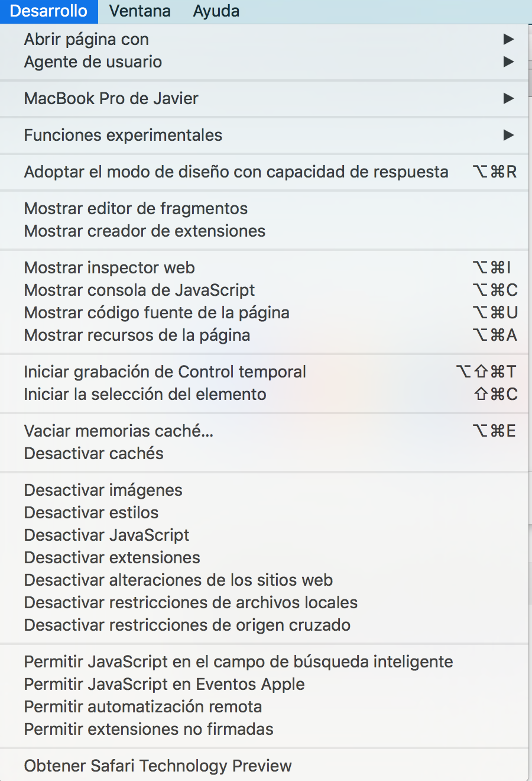Toggle "Desactivar JavaScript"

coord(106,535)
